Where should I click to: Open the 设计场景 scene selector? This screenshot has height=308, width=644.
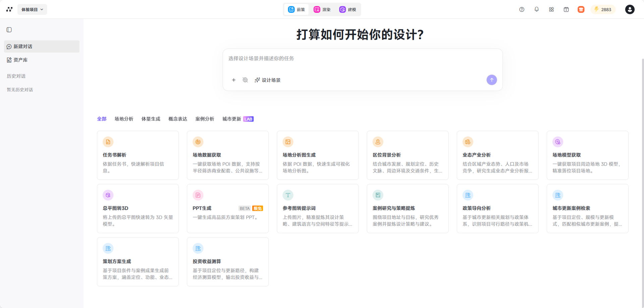pyautogui.click(x=267, y=80)
